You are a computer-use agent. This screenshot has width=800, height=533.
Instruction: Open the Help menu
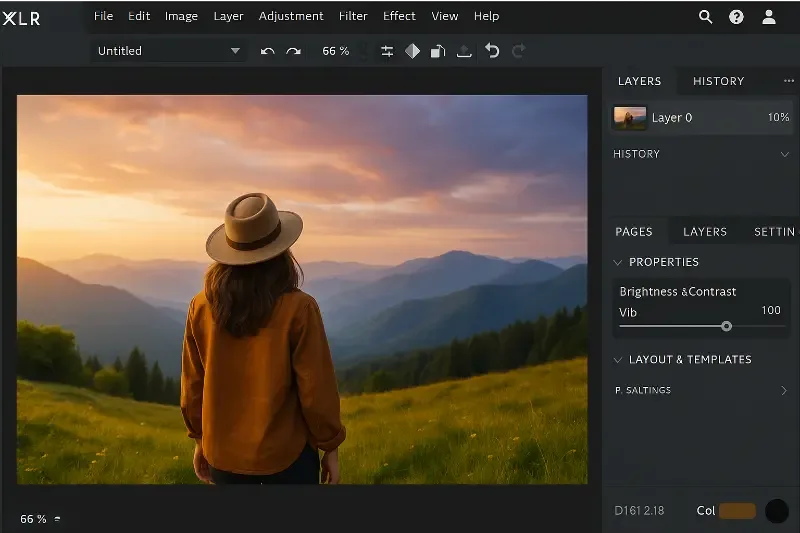(x=486, y=16)
